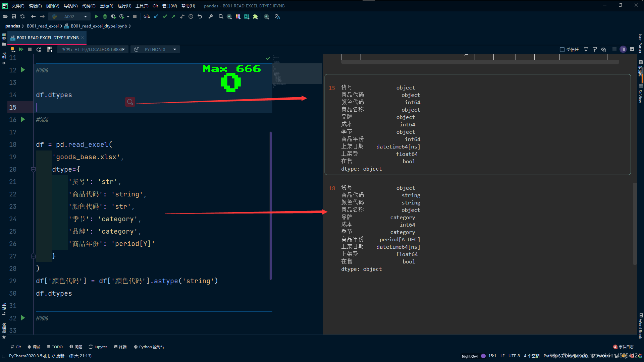Run all cells with double play icon
Viewport: 644px width, 362px height.
(21, 49)
